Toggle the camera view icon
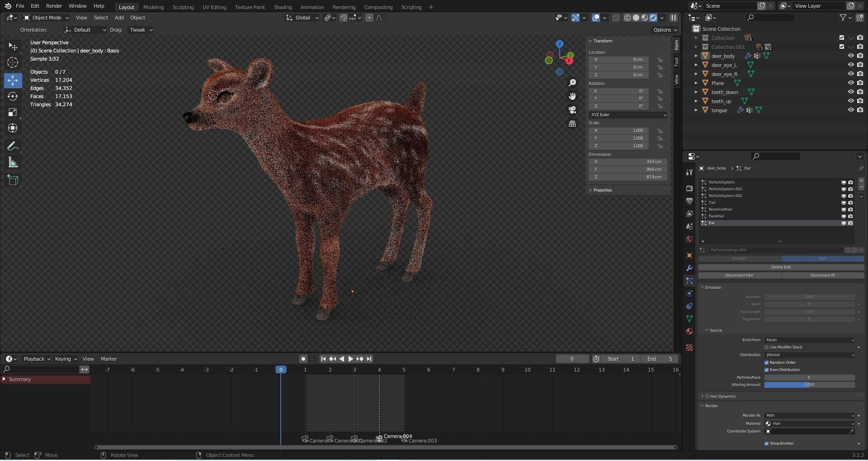The image size is (868, 461). [572, 110]
